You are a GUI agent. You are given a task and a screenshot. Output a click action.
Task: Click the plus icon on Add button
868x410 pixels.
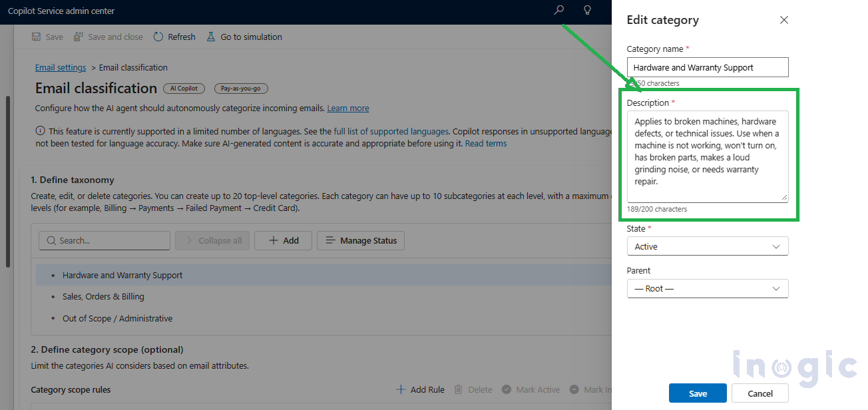(273, 240)
